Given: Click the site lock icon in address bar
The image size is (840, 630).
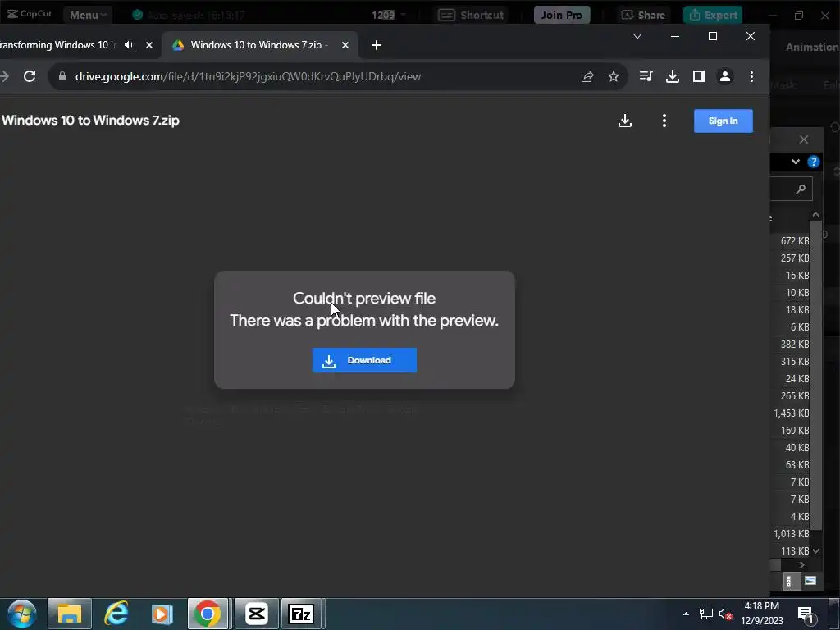Looking at the screenshot, I should (62, 76).
